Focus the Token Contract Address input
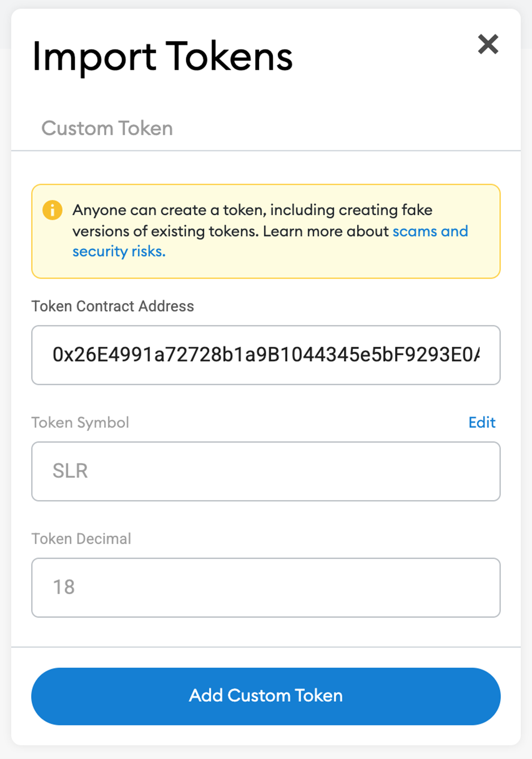532x759 pixels. (266, 355)
